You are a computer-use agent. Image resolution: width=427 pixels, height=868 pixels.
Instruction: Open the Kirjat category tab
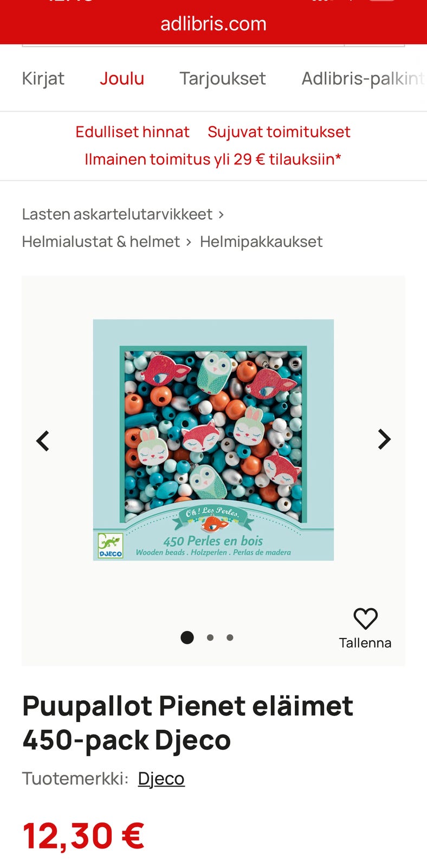[43, 79]
